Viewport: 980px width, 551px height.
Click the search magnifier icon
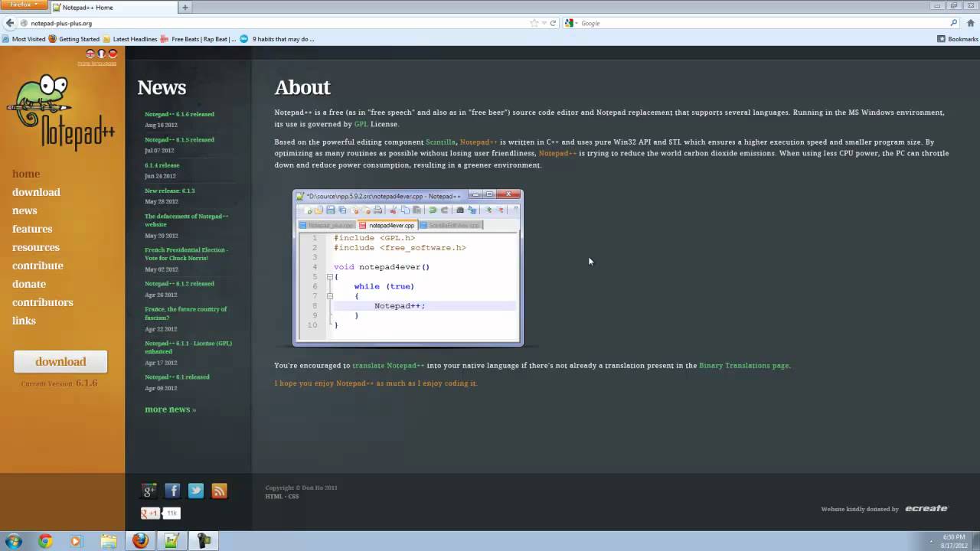click(x=953, y=23)
